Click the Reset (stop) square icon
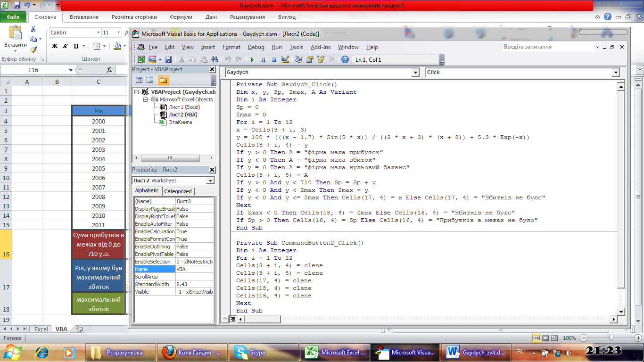 coord(274,59)
